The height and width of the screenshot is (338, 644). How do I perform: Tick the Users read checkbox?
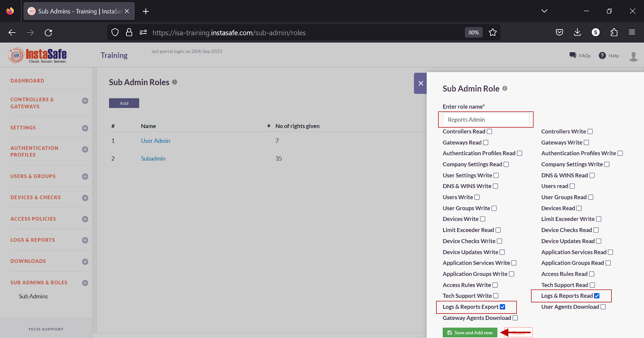pos(572,186)
